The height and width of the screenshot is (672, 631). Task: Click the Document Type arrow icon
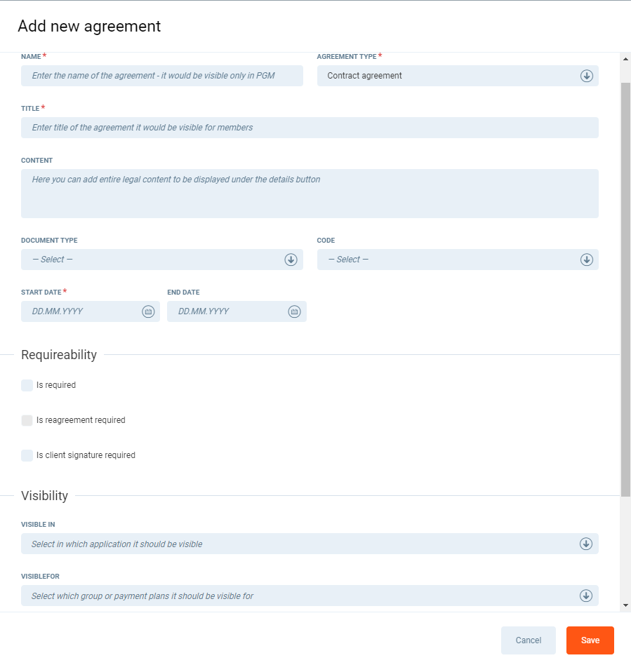[291, 260]
